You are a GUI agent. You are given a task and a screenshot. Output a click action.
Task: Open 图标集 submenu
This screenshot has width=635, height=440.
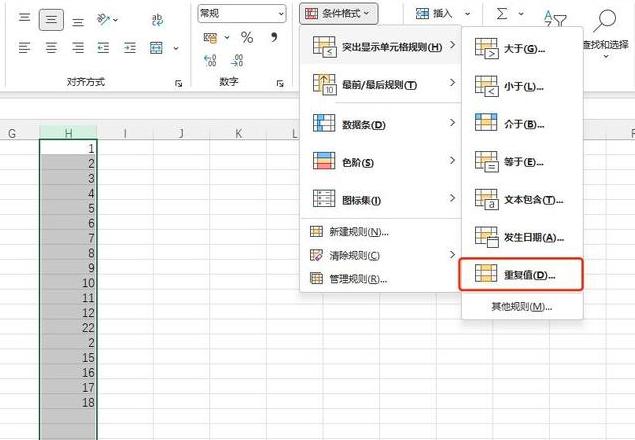381,199
